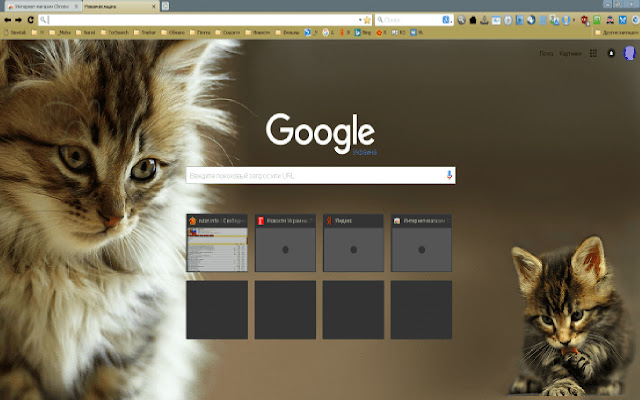Click the red shield extension icon

coord(584,20)
